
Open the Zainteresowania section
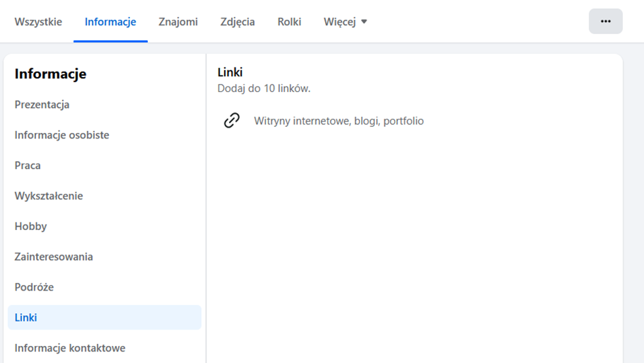(54, 257)
